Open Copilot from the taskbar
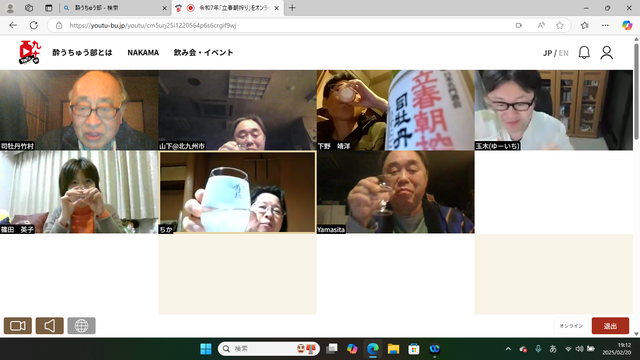 point(352,349)
